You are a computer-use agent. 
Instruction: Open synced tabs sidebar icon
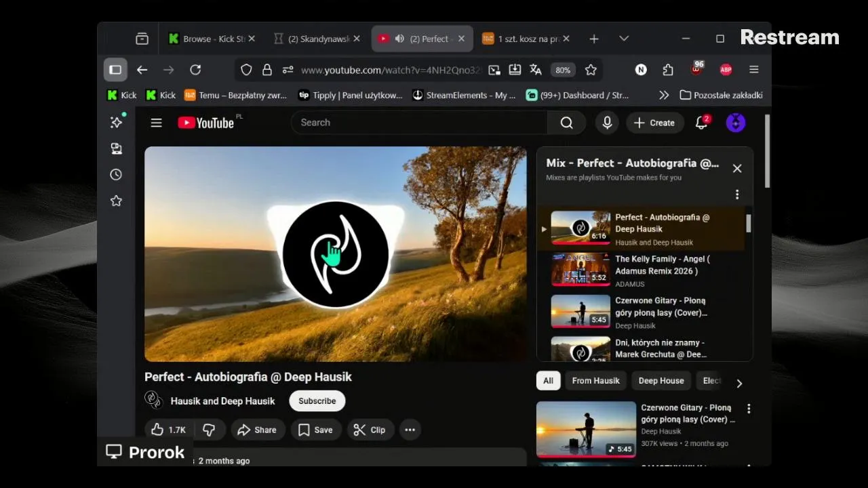tap(116, 148)
